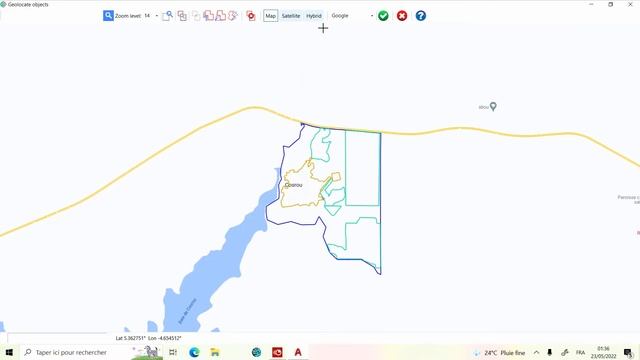The height and width of the screenshot is (360, 640).
Task: Open the notification center icon
Action: (629, 353)
